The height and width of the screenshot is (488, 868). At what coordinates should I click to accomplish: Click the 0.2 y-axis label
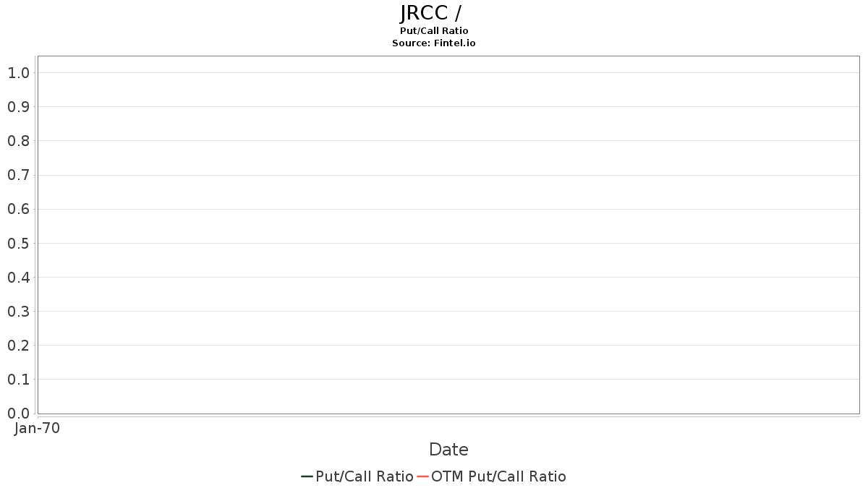coord(18,345)
